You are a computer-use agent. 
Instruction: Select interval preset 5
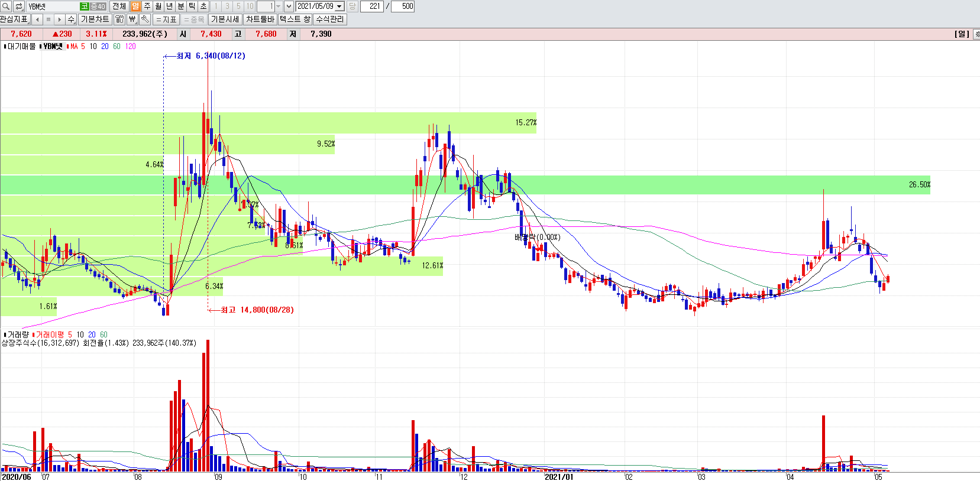(238, 6)
